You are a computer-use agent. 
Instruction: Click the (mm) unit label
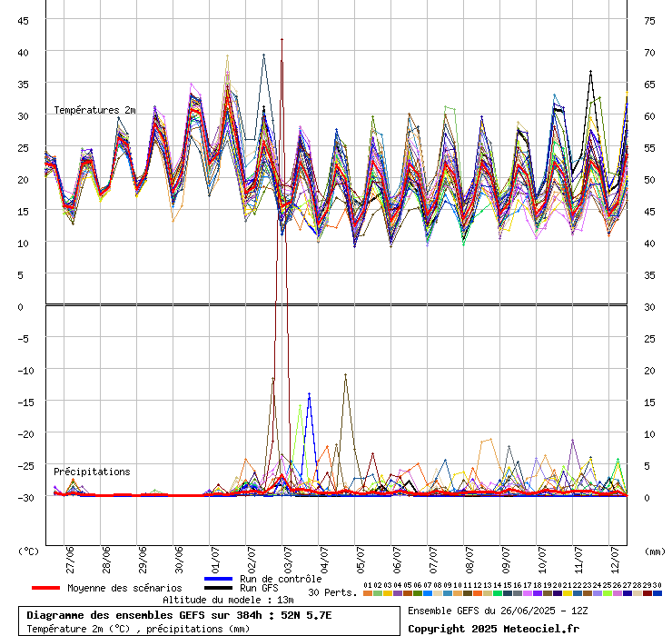point(655,552)
